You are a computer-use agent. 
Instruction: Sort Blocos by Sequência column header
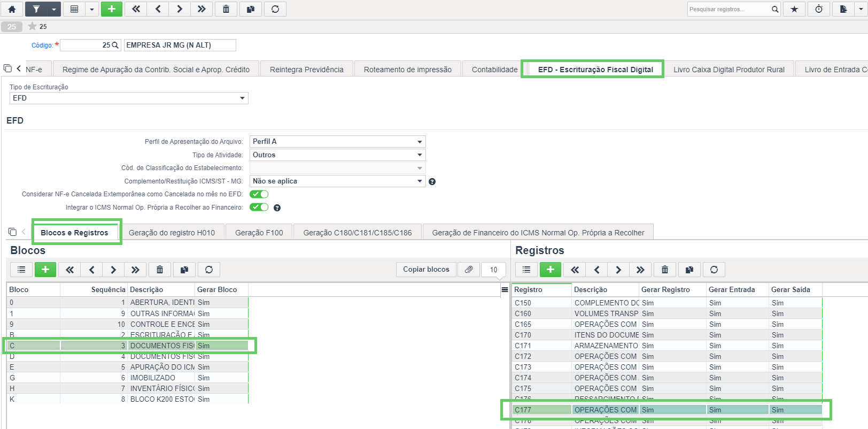click(94, 289)
